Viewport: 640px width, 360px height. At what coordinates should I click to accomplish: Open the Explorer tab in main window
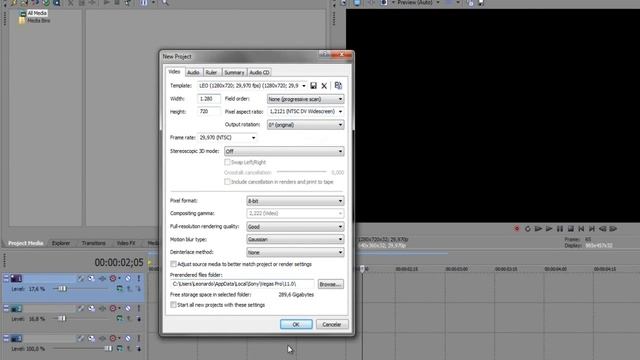tap(61, 243)
